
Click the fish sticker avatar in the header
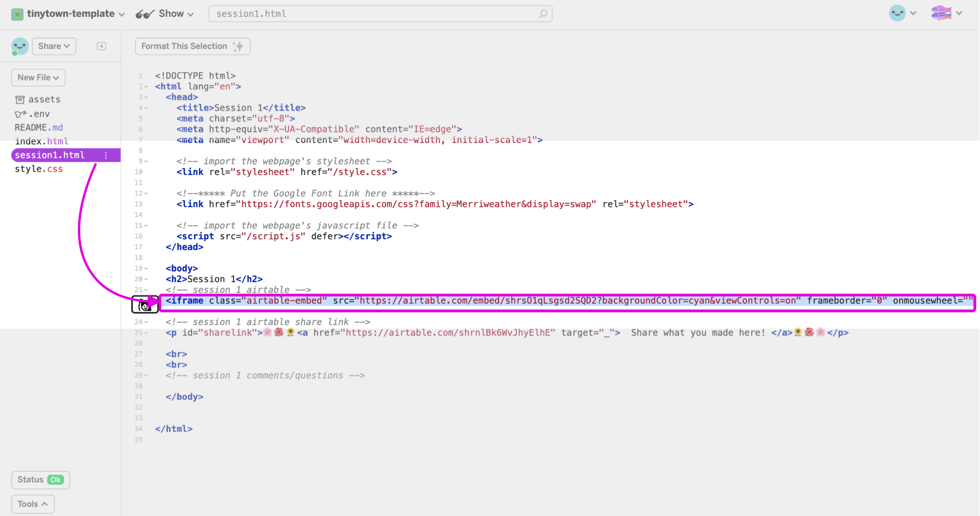coord(942,14)
